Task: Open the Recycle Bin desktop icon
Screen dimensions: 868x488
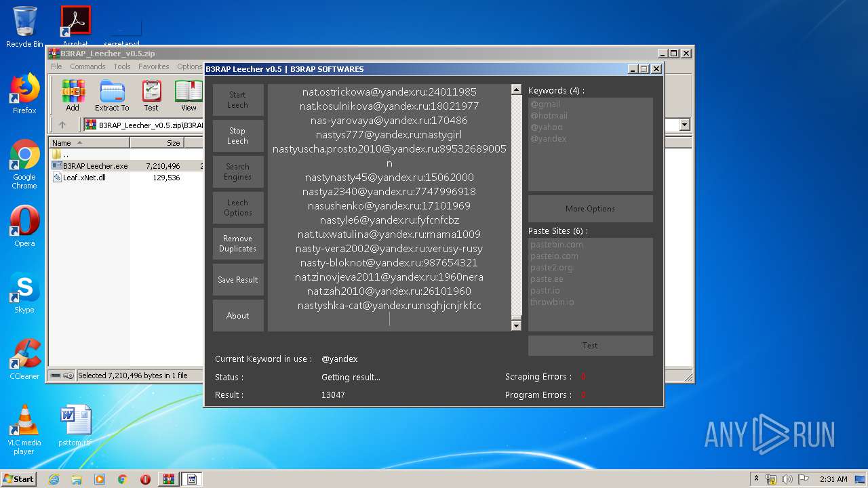Action: tap(24, 27)
